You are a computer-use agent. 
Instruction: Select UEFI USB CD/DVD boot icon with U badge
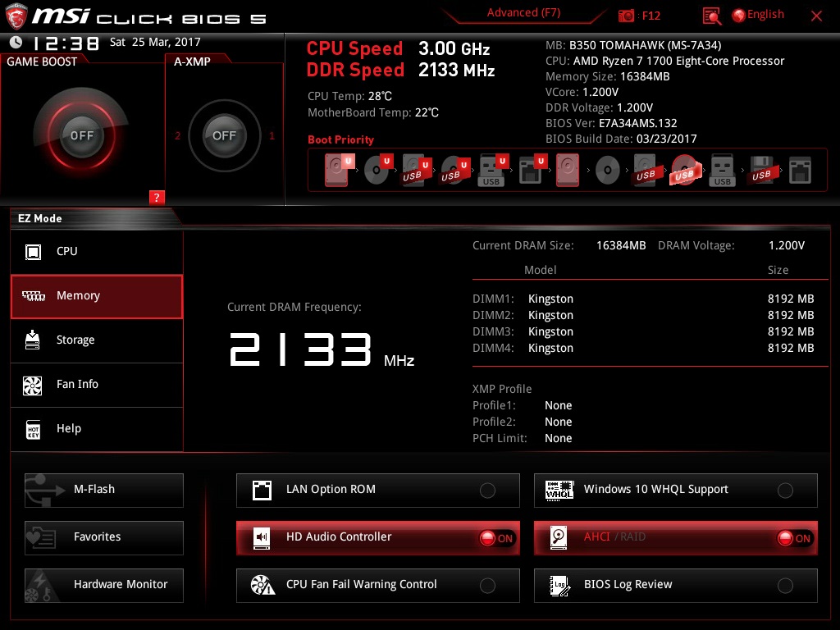[454, 171]
